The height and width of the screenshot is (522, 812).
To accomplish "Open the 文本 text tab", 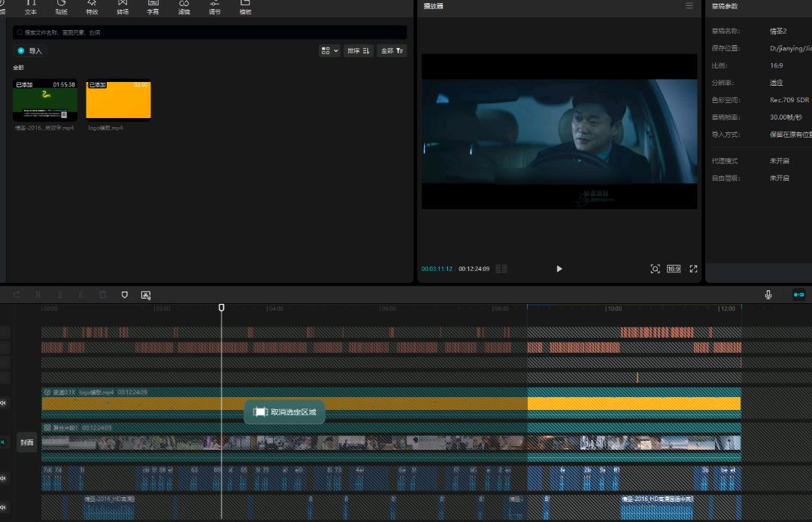I will coord(31,8).
